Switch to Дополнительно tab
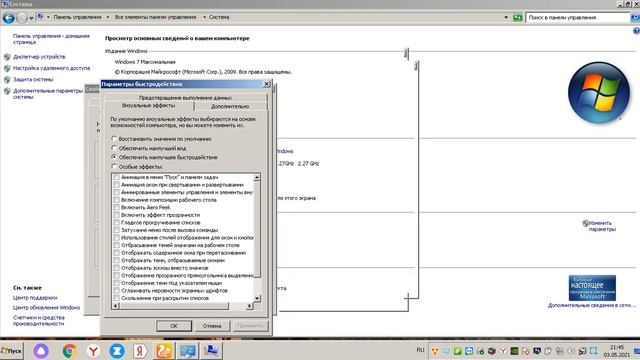Screen dimensions: 640x360 tap(230, 106)
